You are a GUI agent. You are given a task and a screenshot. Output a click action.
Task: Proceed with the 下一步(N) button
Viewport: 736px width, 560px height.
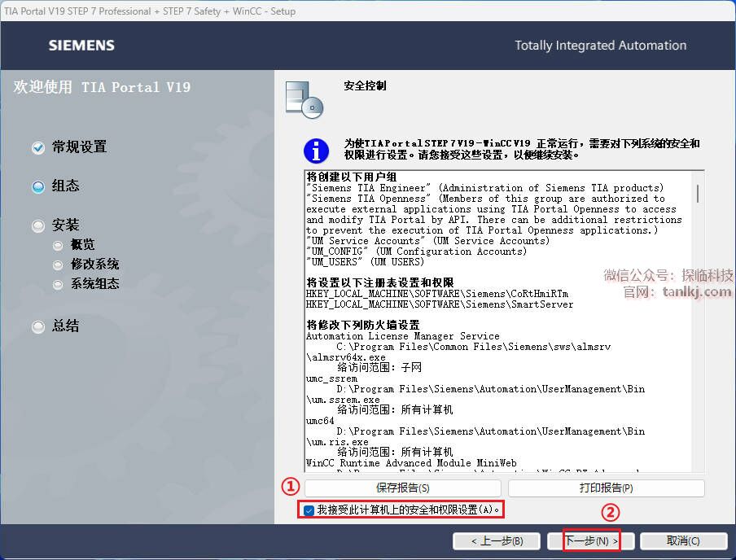[x=591, y=541]
